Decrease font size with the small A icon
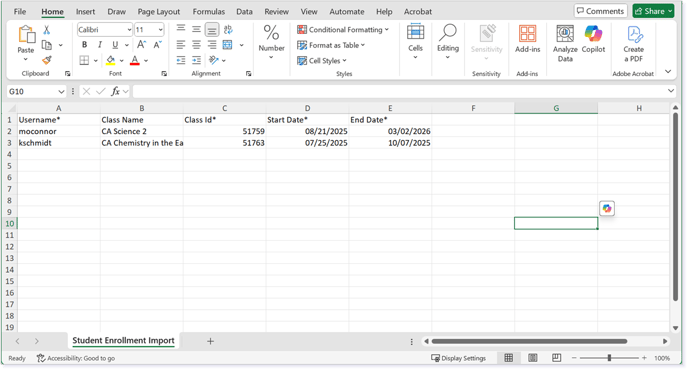This screenshot has width=688, height=370. [x=158, y=44]
